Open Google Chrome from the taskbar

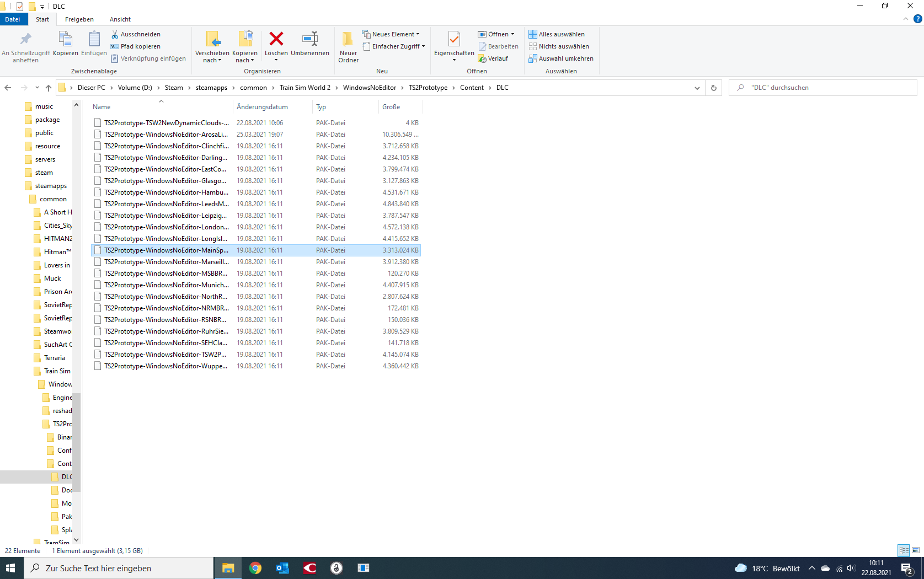255,568
